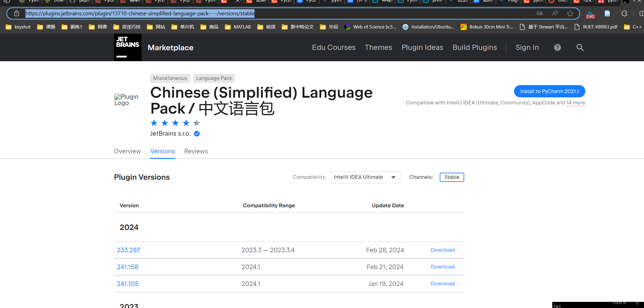Click the JetBrains s.r.o. vendor name
644x308 pixels.
pos(170,133)
